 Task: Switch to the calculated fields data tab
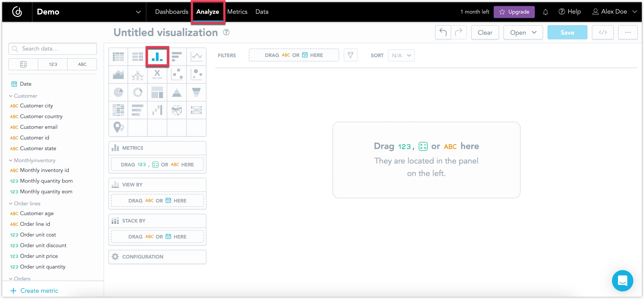coord(23,64)
